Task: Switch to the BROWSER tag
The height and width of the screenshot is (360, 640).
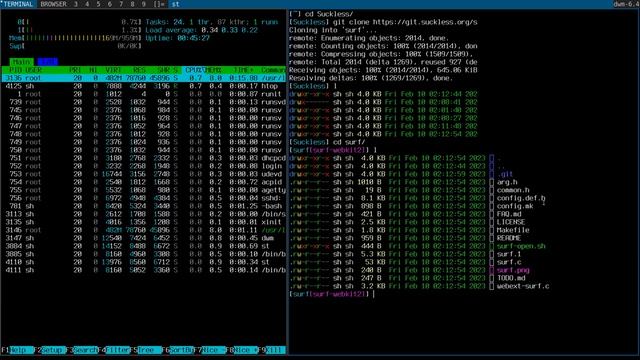Action: (x=53, y=4)
